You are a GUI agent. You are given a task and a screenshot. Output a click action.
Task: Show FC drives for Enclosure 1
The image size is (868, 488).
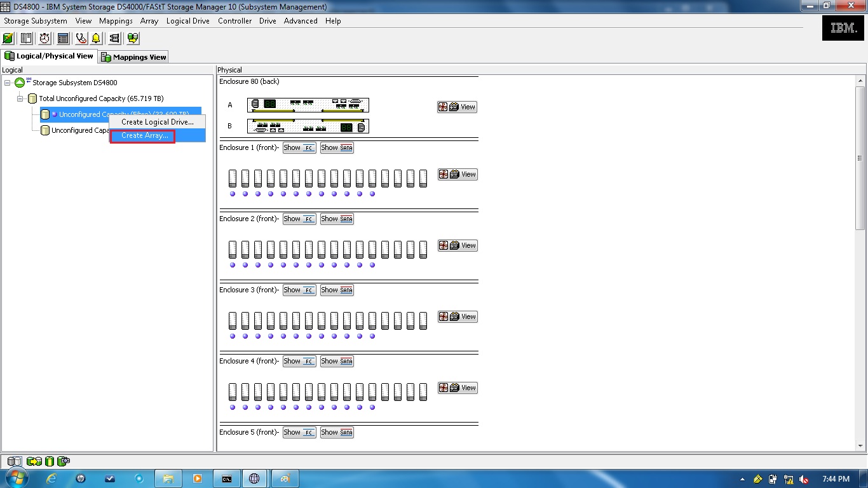coord(299,147)
